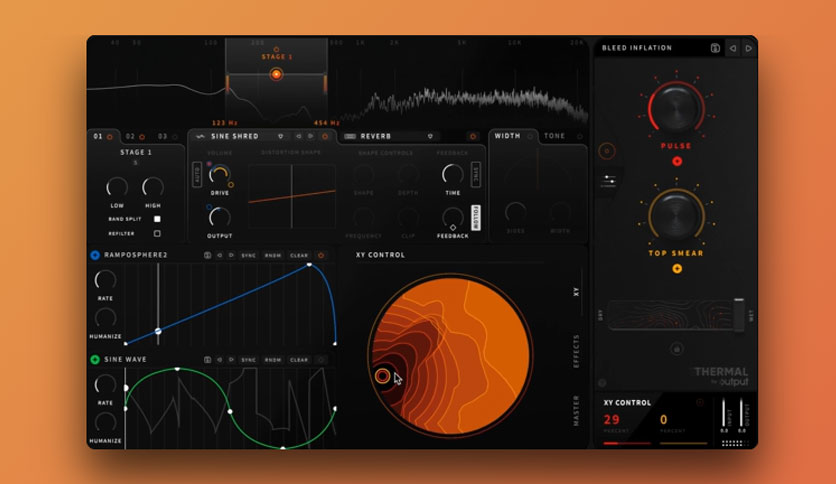
Task: Toggle the Tone power button
Action: pyautogui.click(x=580, y=136)
